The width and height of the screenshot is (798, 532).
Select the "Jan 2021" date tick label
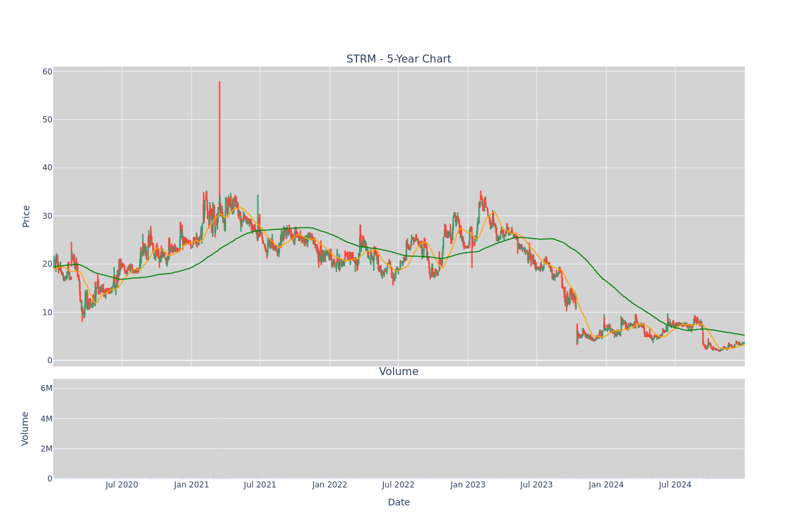192,485
